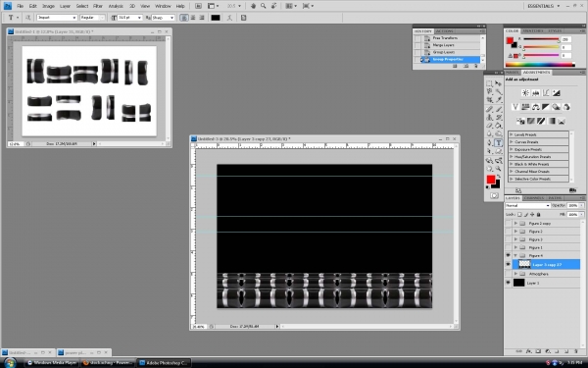Add a Channel Mixer adjustment
The width and height of the screenshot is (588, 368).
tap(565, 107)
